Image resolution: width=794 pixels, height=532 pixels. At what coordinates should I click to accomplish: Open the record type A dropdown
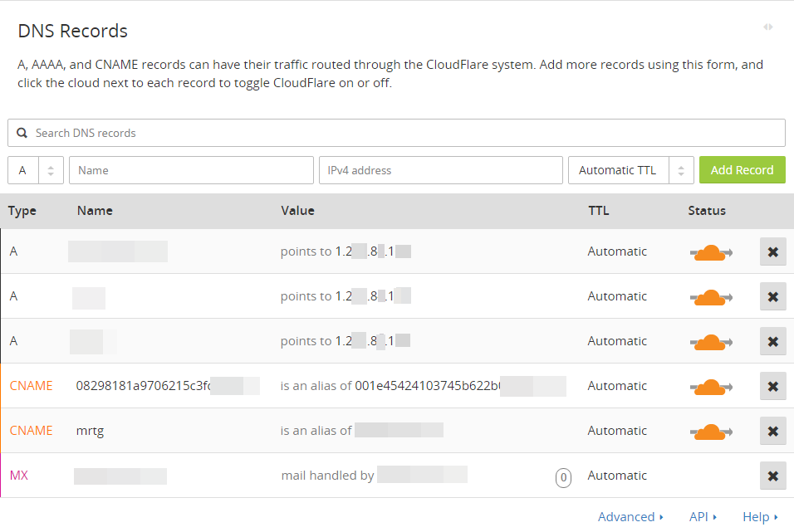click(36, 170)
